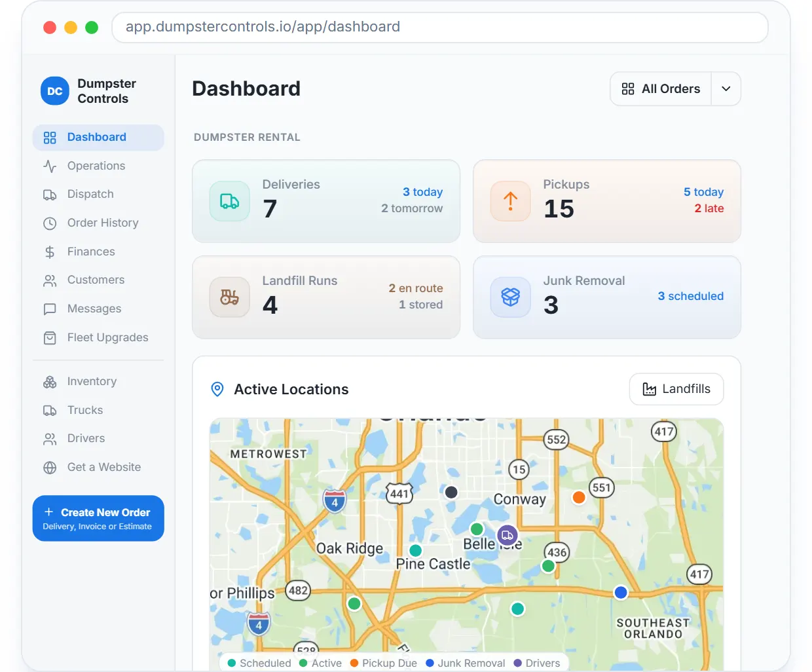Click the Trucks icon in sidebar
Screen dimensions: 812x672
click(50, 411)
